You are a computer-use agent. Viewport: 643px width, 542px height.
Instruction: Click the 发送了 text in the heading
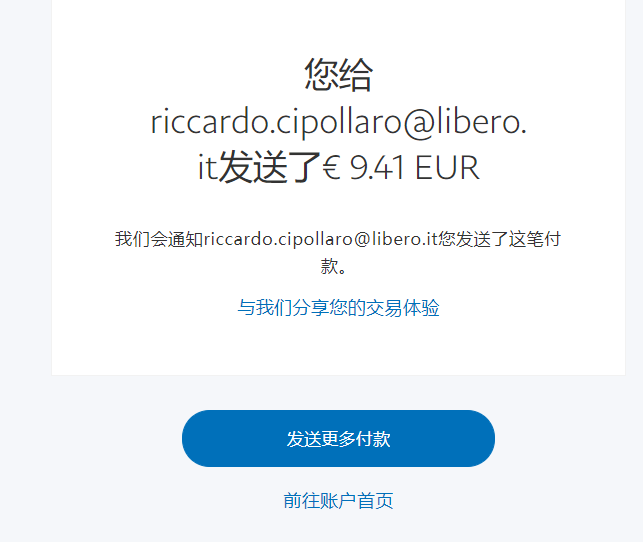coord(269,167)
